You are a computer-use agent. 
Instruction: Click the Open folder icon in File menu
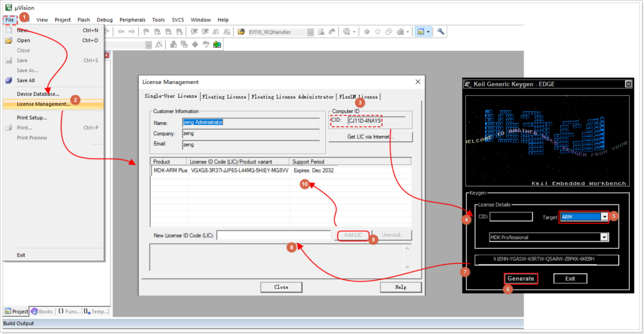click(9, 40)
